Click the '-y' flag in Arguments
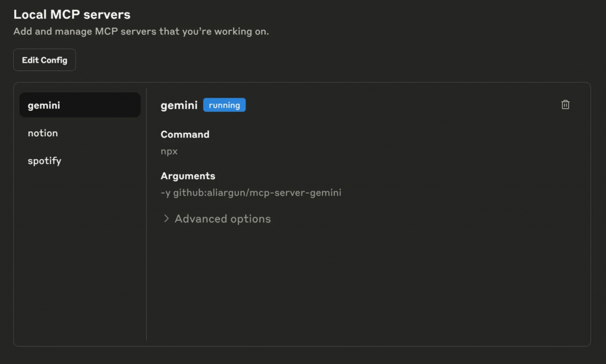Viewport: 606px width, 364px height. 165,192
